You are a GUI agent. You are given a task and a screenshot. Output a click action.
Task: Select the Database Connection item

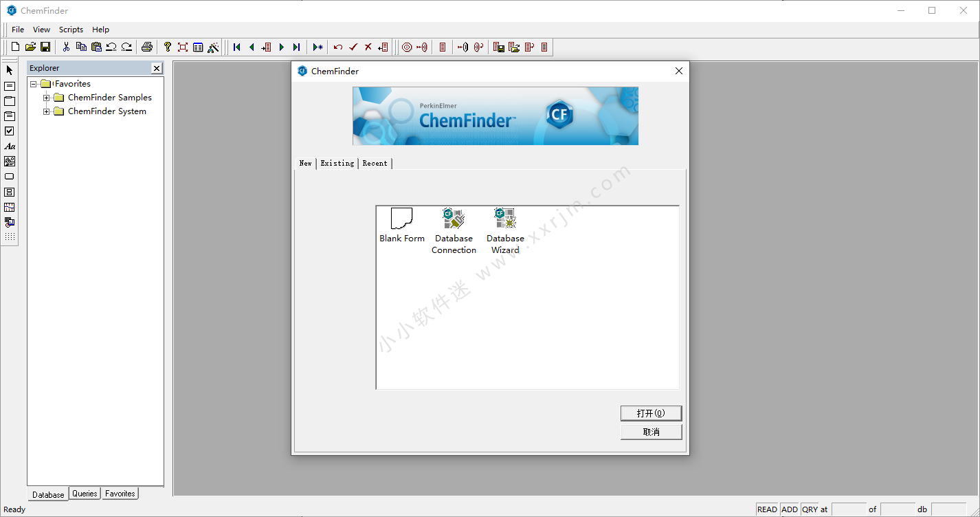click(454, 232)
